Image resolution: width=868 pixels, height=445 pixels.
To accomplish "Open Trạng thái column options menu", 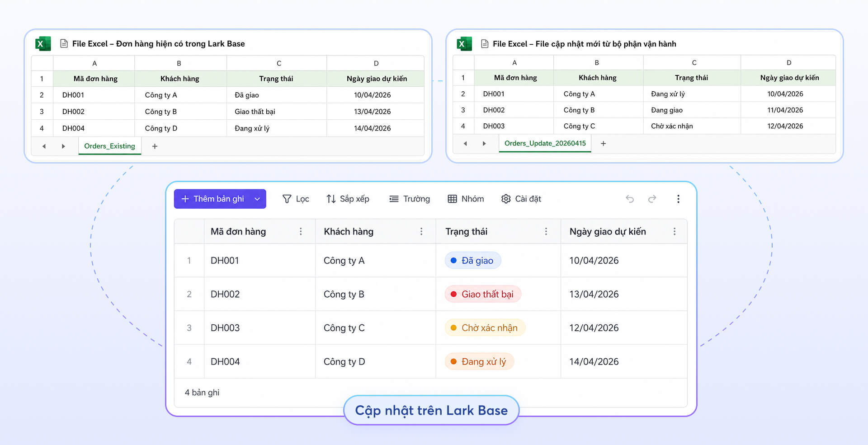I will (546, 231).
